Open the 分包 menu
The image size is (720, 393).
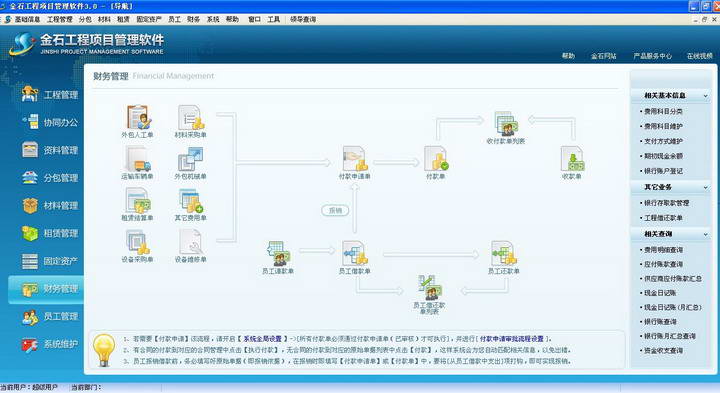pyautogui.click(x=85, y=19)
